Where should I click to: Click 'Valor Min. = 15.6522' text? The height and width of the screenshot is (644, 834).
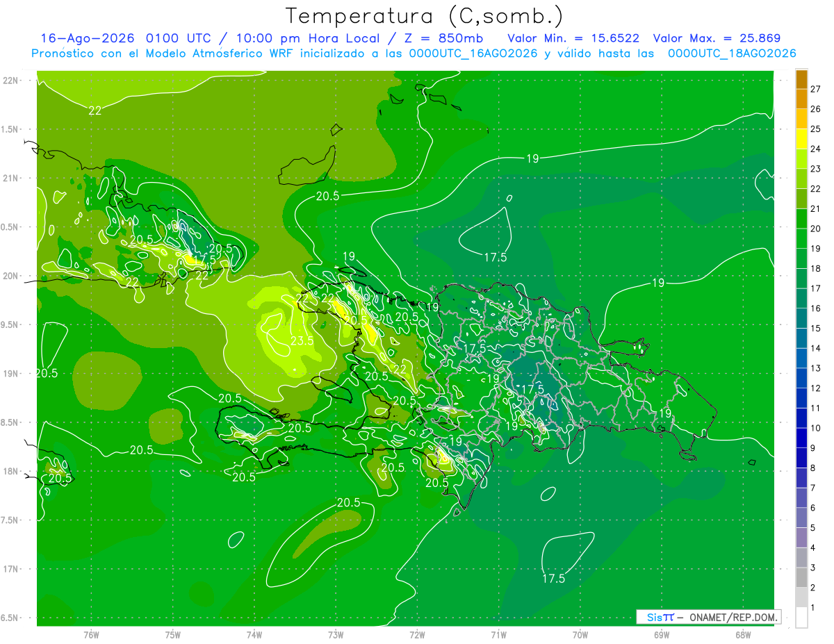(573, 38)
